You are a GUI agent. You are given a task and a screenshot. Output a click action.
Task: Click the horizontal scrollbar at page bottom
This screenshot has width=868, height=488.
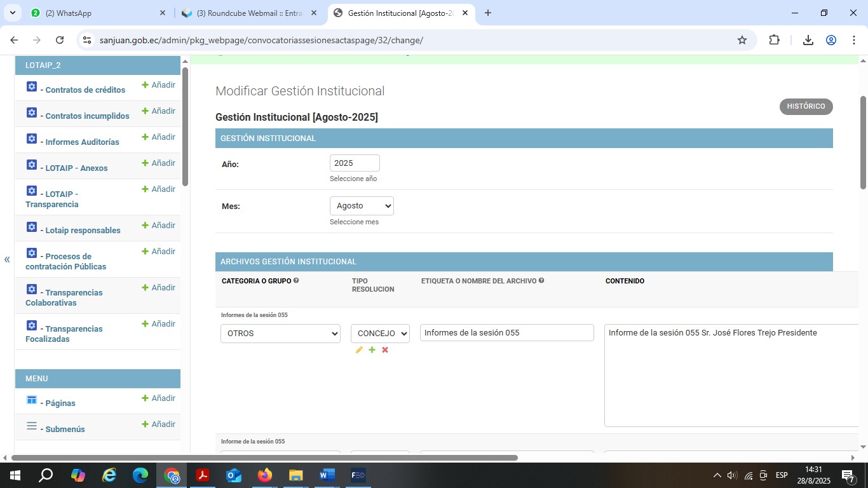(264, 457)
